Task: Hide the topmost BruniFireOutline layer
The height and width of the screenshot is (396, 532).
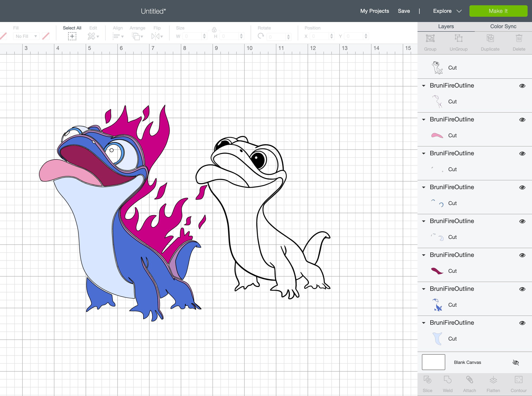Action: pyautogui.click(x=522, y=86)
